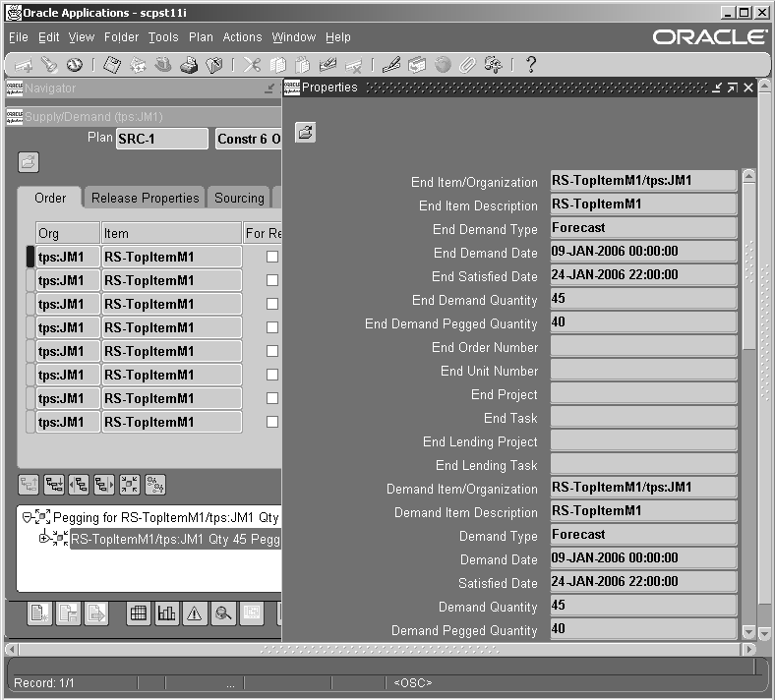Click the Close Form folder icon
775x700 pixels.
214,65
